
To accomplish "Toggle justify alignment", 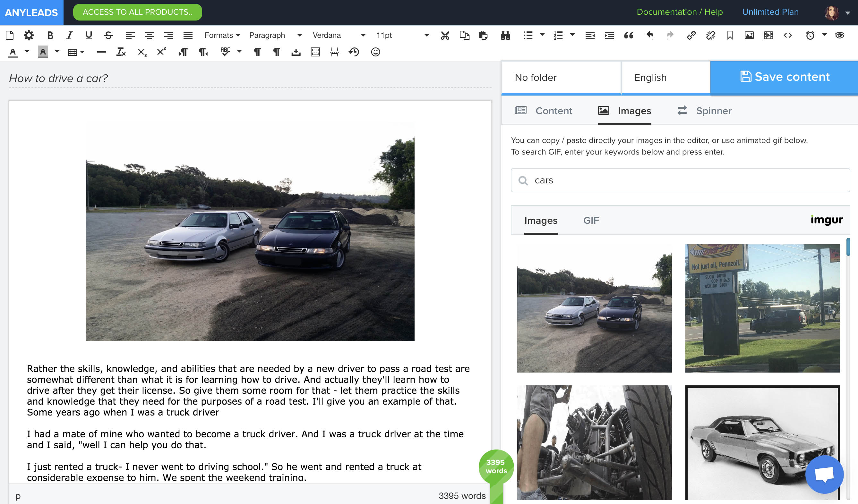I will (188, 35).
